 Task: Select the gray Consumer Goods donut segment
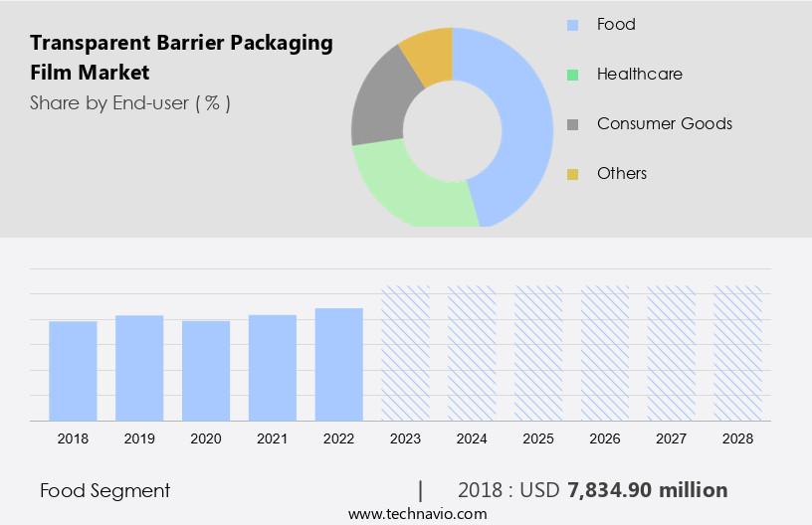coord(378,109)
